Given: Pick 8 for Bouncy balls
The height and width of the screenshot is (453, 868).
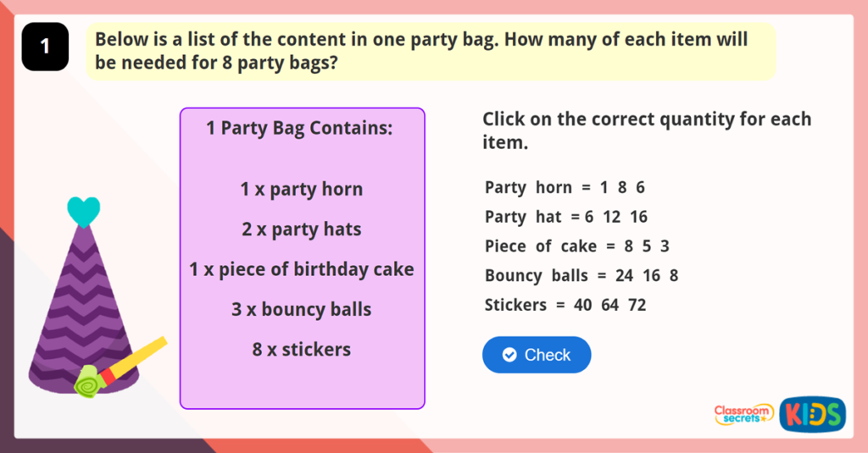Looking at the screenshot, I should [x=673, y=276].
